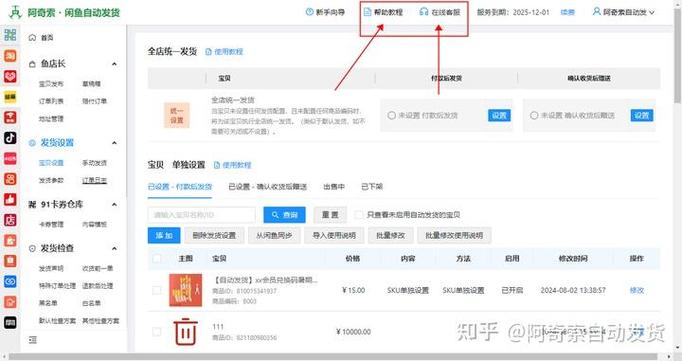Click 导入使用说明 button

334,235
